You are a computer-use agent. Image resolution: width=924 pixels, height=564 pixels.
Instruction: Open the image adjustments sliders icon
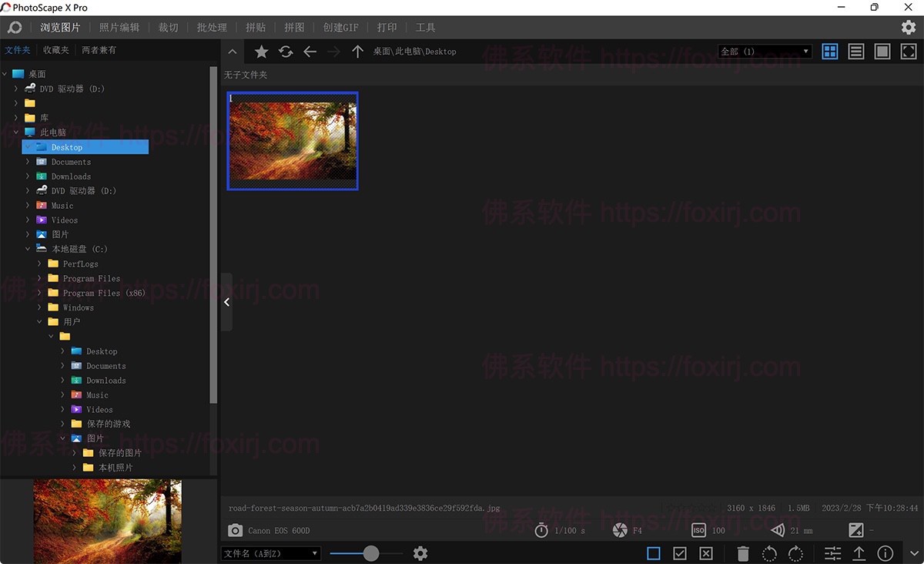coord(832,553)
